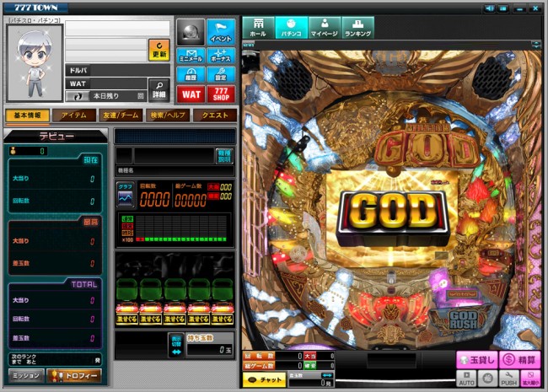
Task: Click the speaker sound icon in title bar
Action: 490,8
